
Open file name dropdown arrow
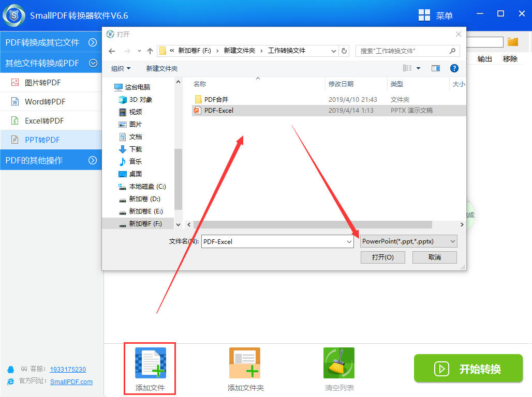coord(349,242)
